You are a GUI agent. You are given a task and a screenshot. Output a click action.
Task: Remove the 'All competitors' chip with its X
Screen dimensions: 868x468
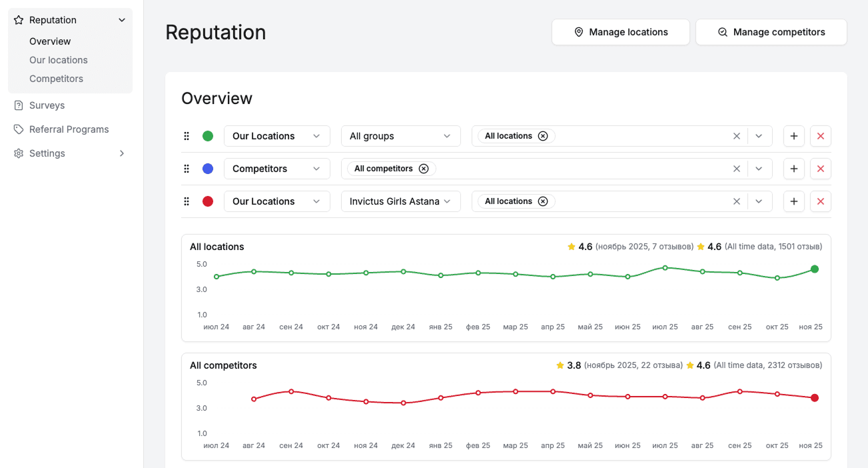click(424, 168)
